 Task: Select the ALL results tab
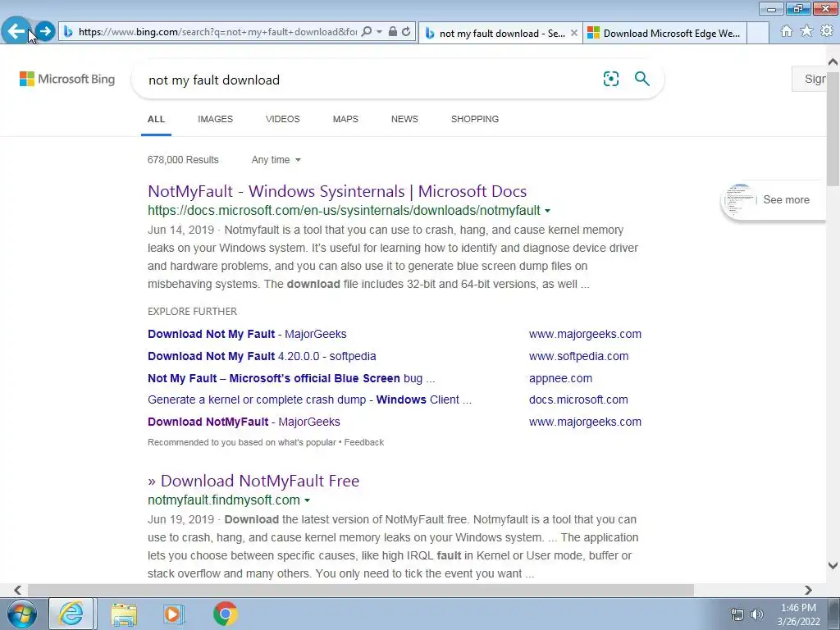157,119
